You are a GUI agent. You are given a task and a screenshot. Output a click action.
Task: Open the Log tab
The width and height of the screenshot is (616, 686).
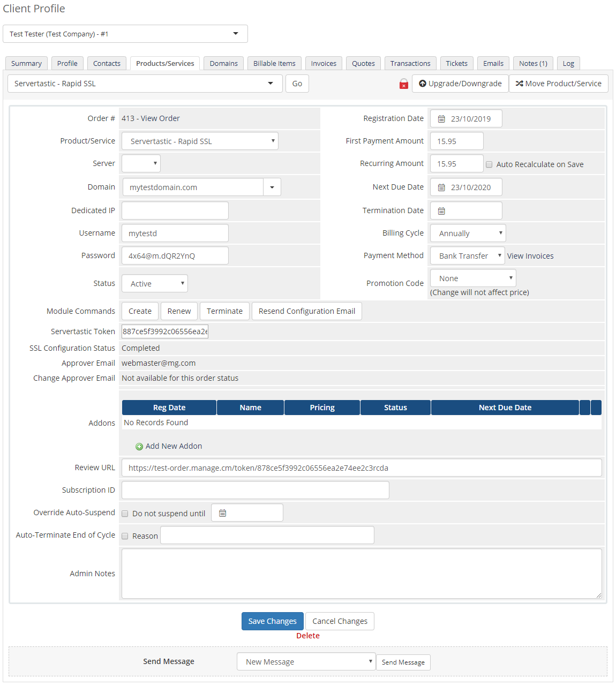click(568, 63)
